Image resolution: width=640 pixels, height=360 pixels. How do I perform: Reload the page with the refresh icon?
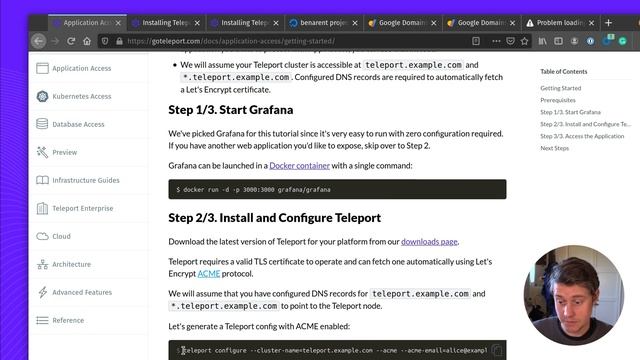point(71,41)
